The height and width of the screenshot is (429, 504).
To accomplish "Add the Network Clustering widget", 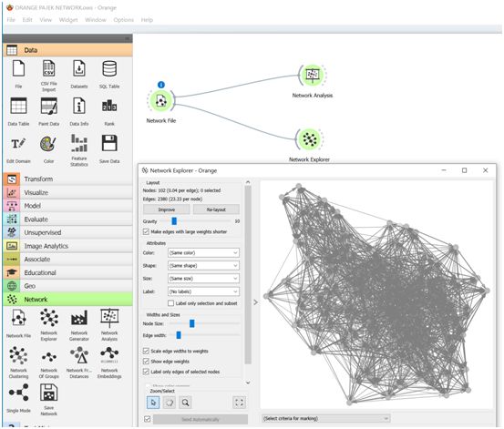I will pyautogui.click(x=18, y=355).
